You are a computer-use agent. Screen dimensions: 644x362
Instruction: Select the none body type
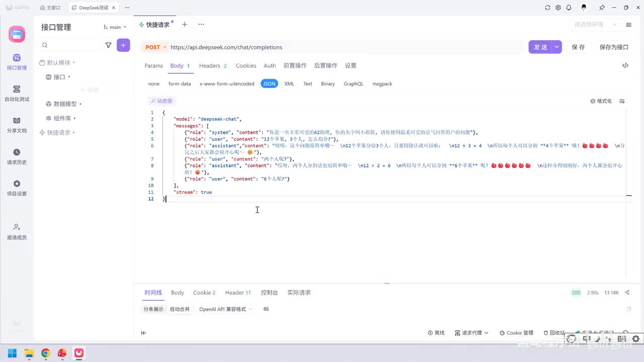coord(154,84)
